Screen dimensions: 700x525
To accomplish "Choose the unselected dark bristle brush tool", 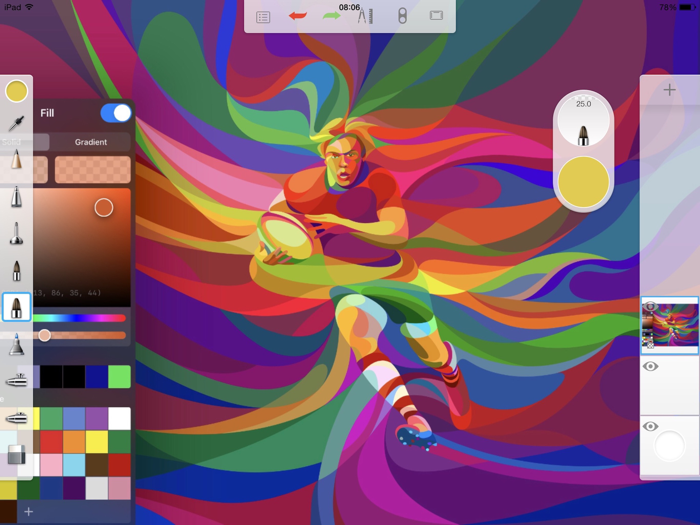I will click(16, 271).
